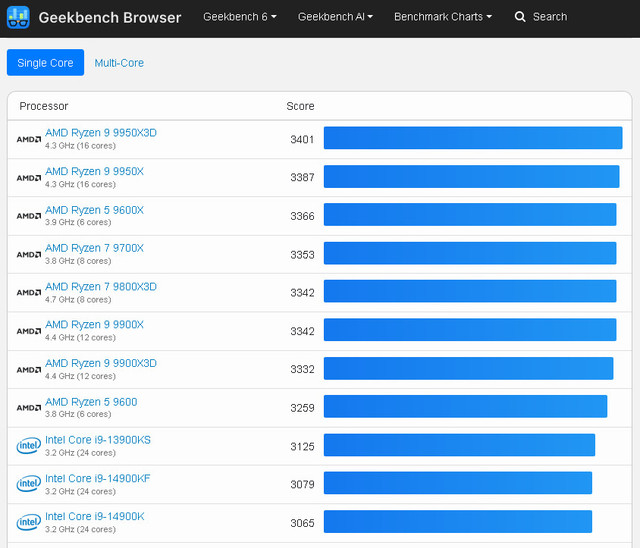Expand the Benchmark Charts dropdown
This screenshot has width=640, height=548.
coord(443,17)
